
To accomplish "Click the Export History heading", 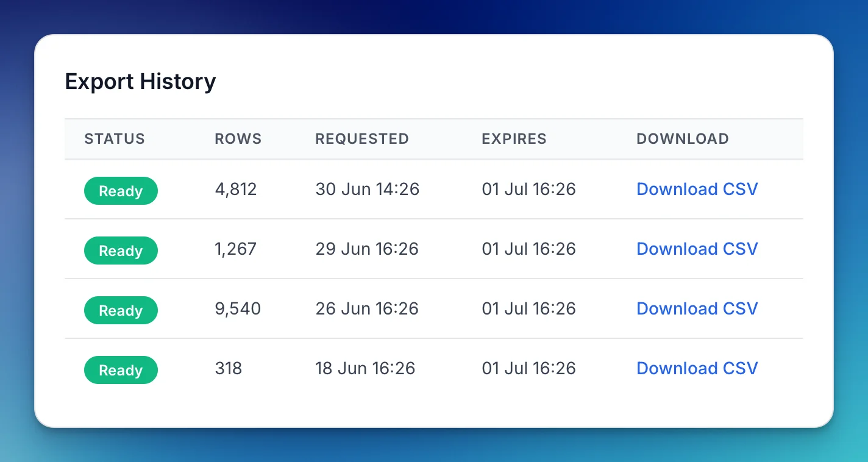I will pyautogui.click(x=140, y=82).
